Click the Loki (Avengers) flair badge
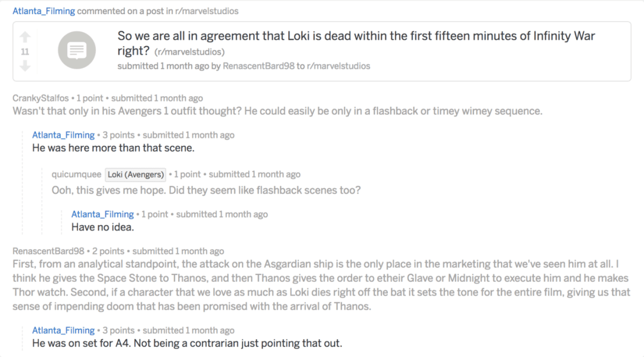 point(135,174)
